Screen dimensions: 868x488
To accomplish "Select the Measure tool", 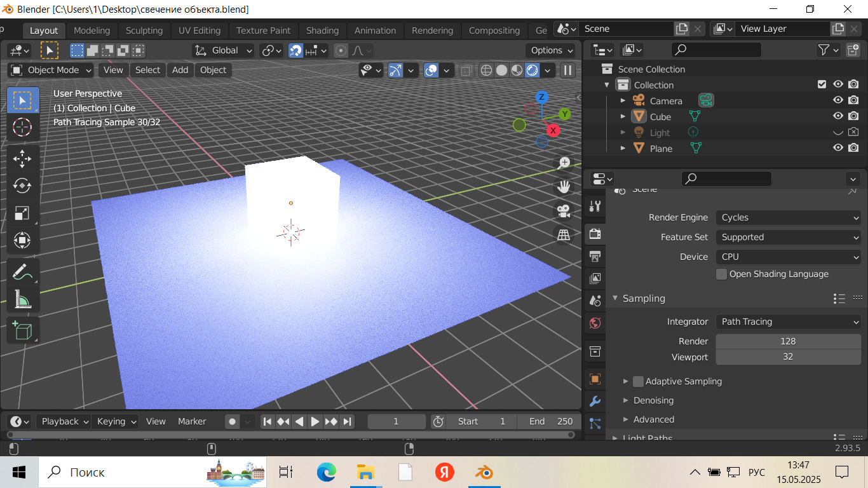I will coord(22,299).
